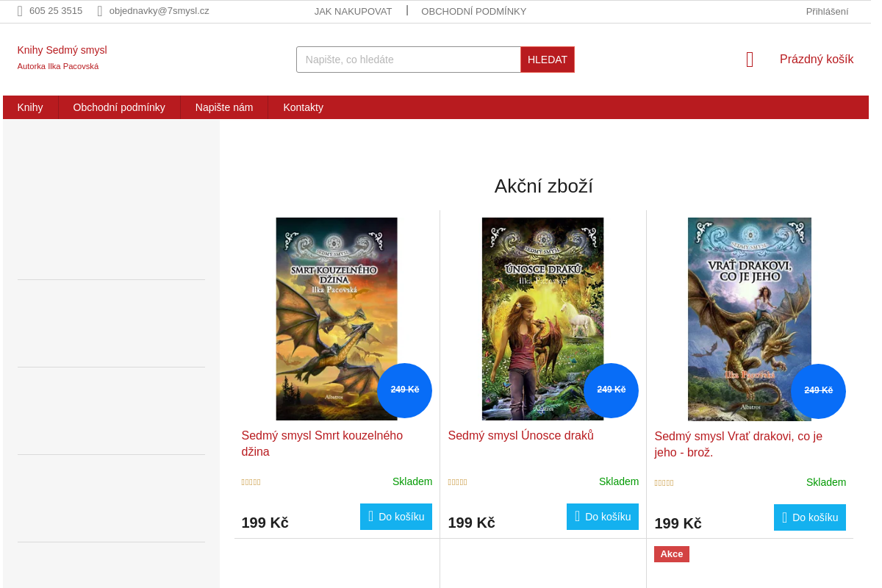Click the 249 Kč badge on Smrt kouzelného džina
882x588 pixels.
tap(405, 390)
